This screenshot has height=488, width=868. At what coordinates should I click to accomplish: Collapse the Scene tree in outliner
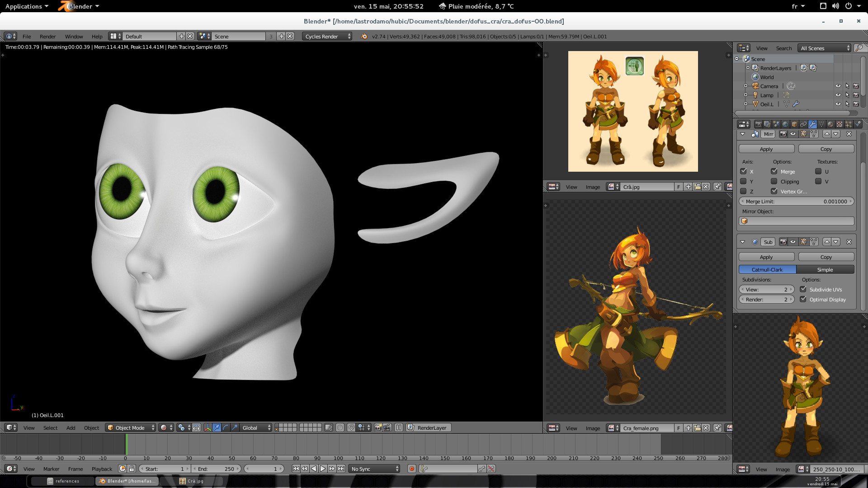tap(737, 59)
